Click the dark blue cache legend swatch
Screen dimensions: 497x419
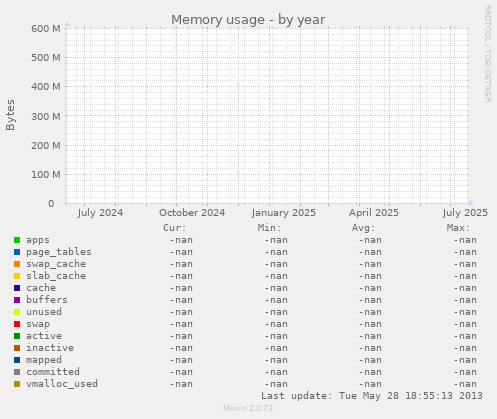click(x=17, y=288)
